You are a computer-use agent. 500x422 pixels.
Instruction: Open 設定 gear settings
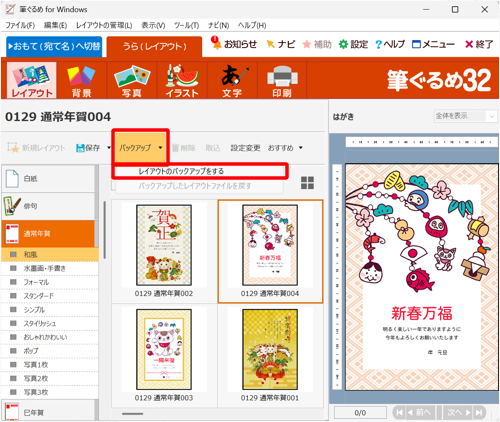point(353,44)
